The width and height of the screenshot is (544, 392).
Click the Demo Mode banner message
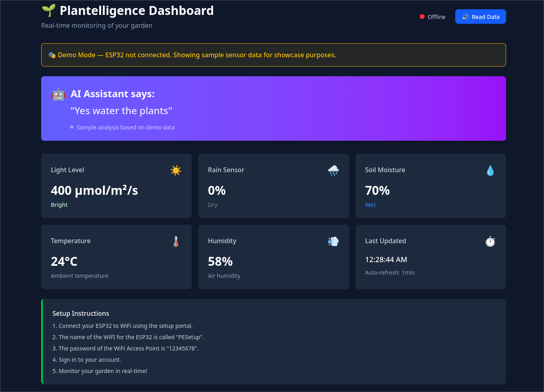pyautogui.click(x=197, y=55)
